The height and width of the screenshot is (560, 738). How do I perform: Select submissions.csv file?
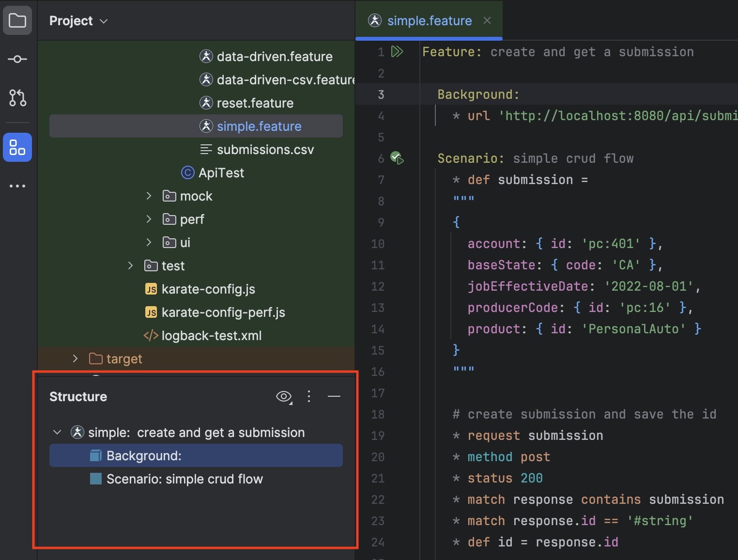click(265, 150)
